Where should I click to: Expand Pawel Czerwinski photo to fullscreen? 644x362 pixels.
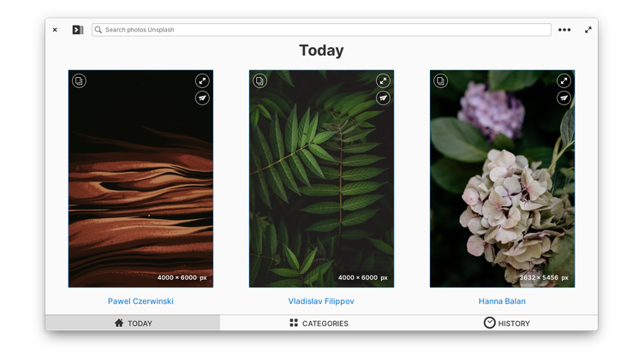tap(202, 80)
